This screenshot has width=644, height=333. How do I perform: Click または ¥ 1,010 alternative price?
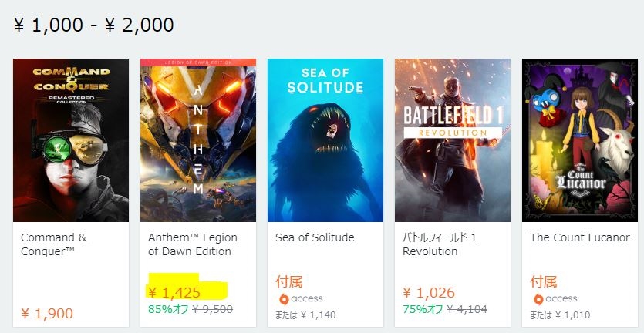[x=561, y=315]
